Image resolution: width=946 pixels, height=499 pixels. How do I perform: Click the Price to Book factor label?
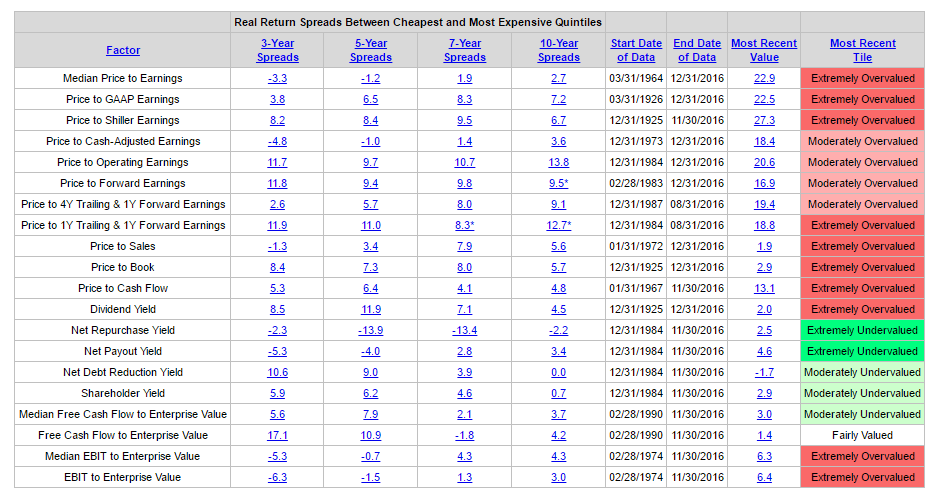123,267
